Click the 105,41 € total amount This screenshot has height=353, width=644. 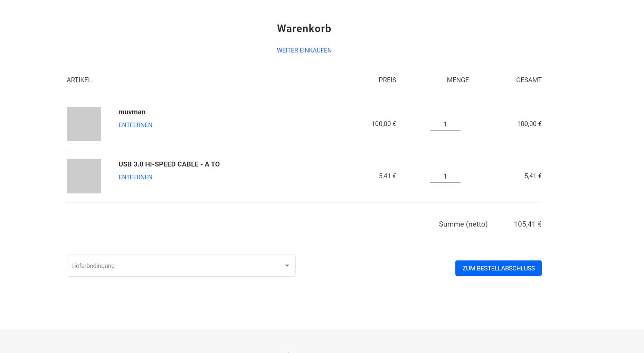pos(528,224)
